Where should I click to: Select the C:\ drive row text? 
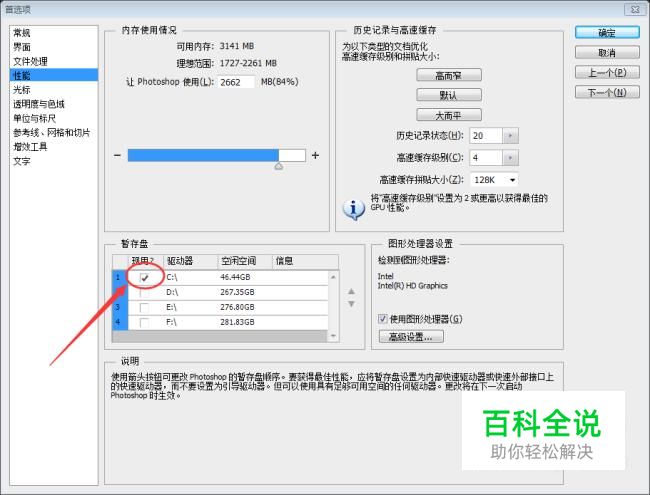[172, 277]
